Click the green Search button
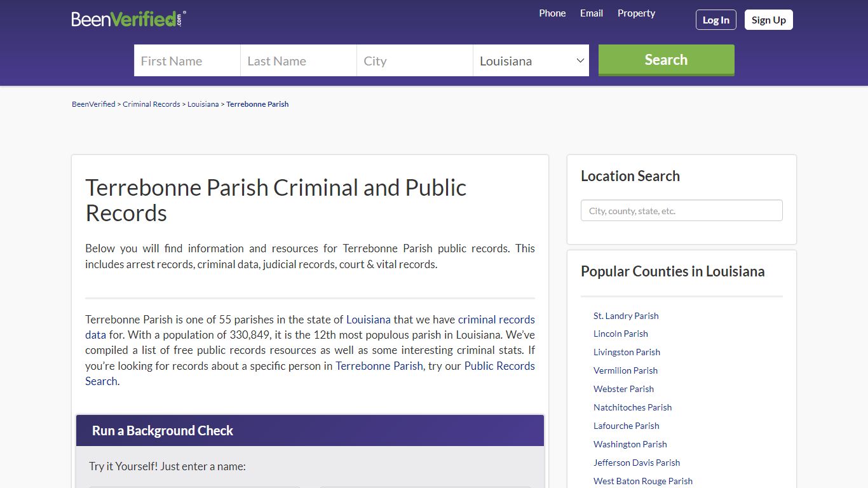The width and height of the screenshot is (868, 488). [667, 60]
